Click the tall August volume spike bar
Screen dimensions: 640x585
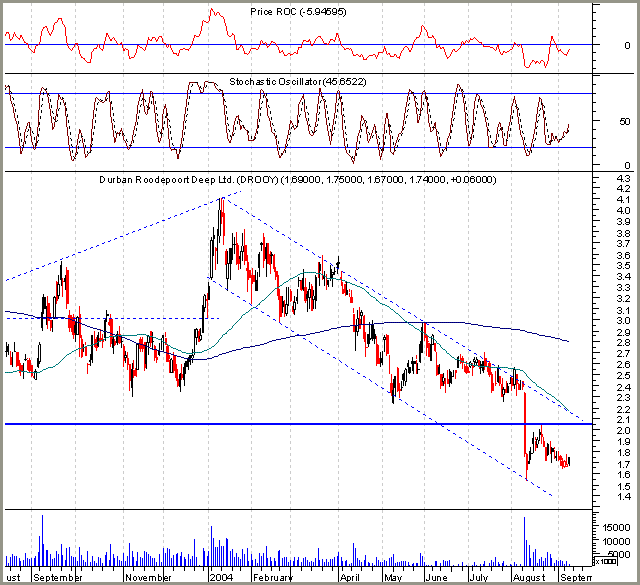point(524,542)
